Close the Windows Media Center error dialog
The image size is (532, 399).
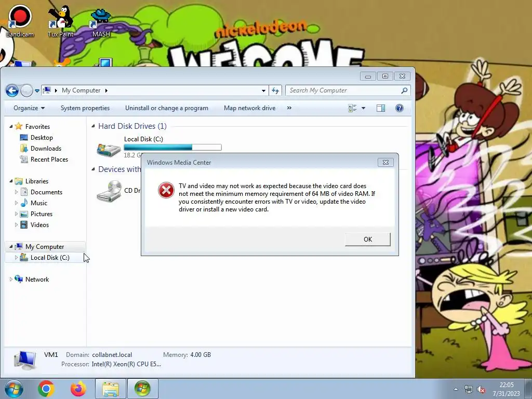point(386,162)
